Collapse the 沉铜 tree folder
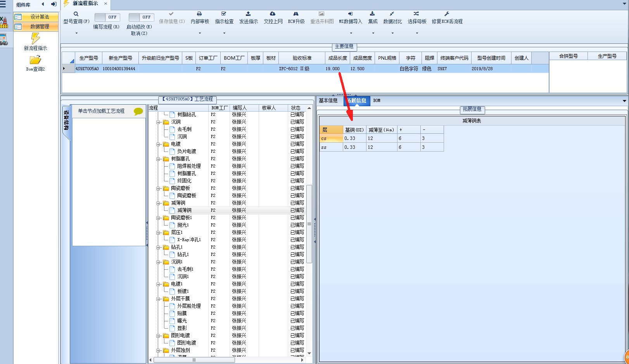Image resolution: width=629 pixels, height=364 pixels. point(158,122)
